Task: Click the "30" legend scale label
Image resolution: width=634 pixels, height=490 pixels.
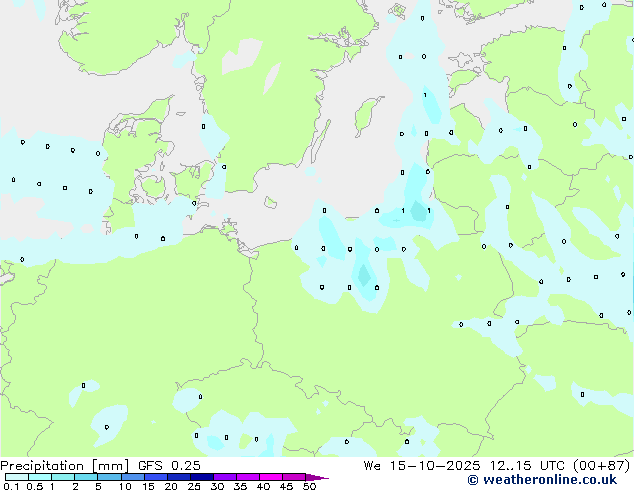Action: click(x=217, y=486)
